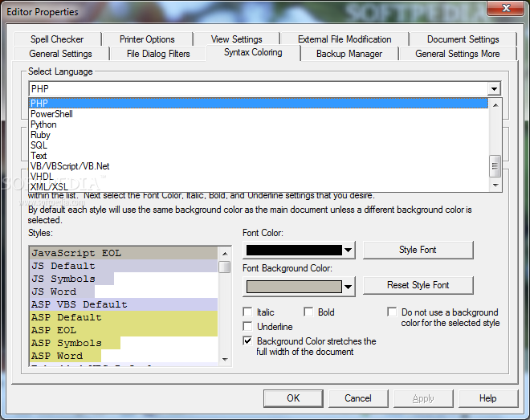This screenshot has width=530, height=420.
Task: Click the Styles list scrollbar thumb
Action: tap(225, 267)
